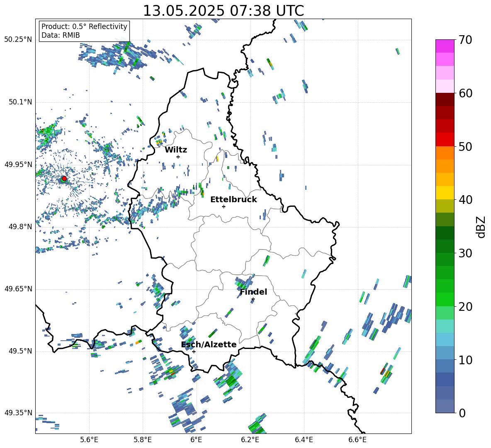
Task: Click the 40 colorbar tick label
Action: coord(465,200)
